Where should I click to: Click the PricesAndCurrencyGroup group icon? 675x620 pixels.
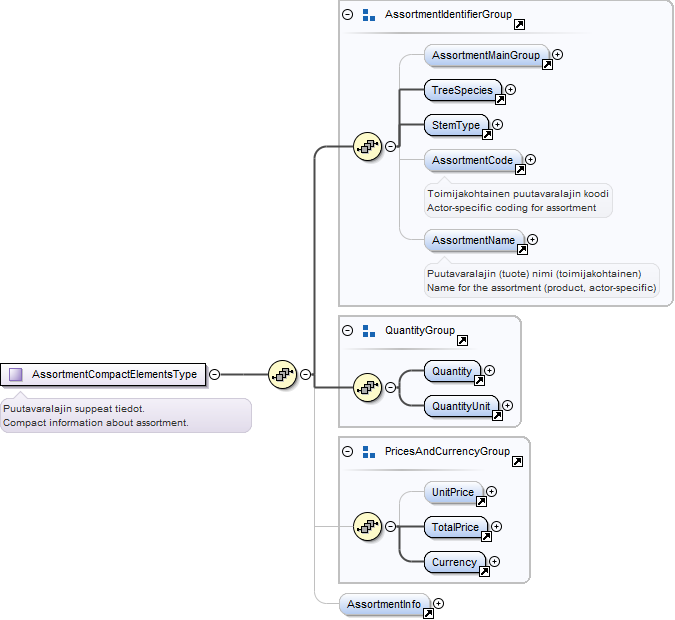(x=369, y=452)
